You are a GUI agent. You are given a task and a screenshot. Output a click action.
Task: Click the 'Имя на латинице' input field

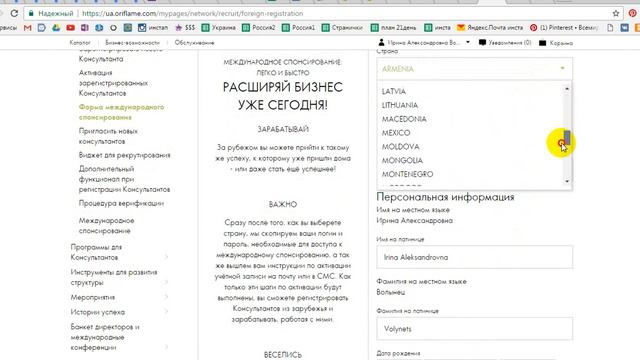pyautogui.click(x=474, y=257)
